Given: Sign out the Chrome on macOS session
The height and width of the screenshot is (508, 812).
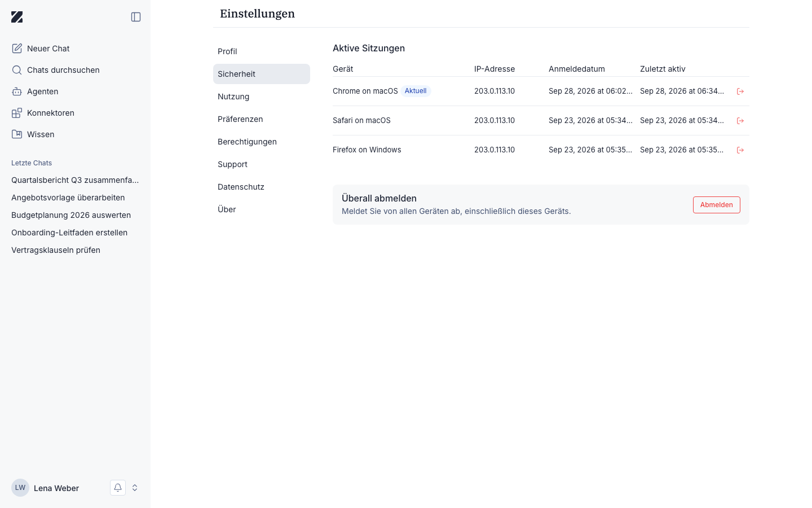Looking at the screenshot, I should tap(740, 91).
